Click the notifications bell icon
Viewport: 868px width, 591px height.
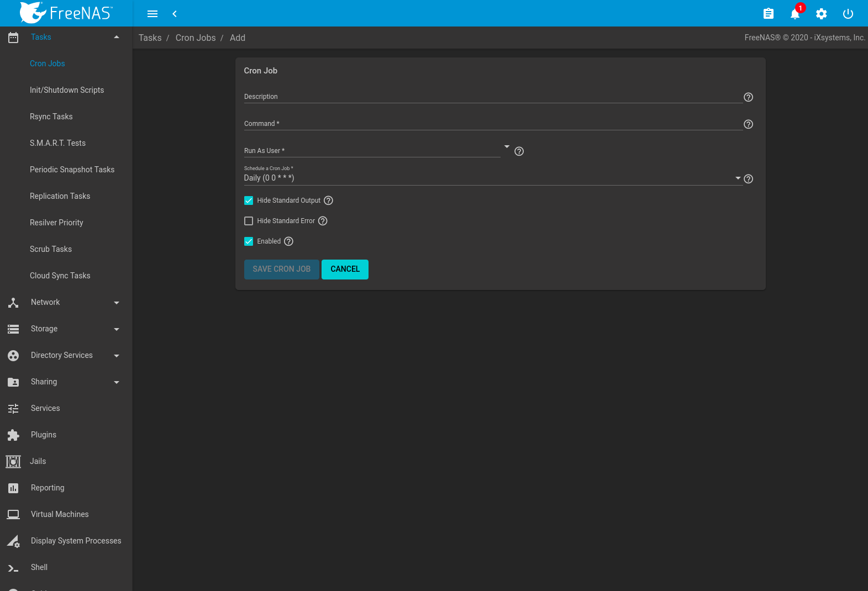(x=795, y=14)
